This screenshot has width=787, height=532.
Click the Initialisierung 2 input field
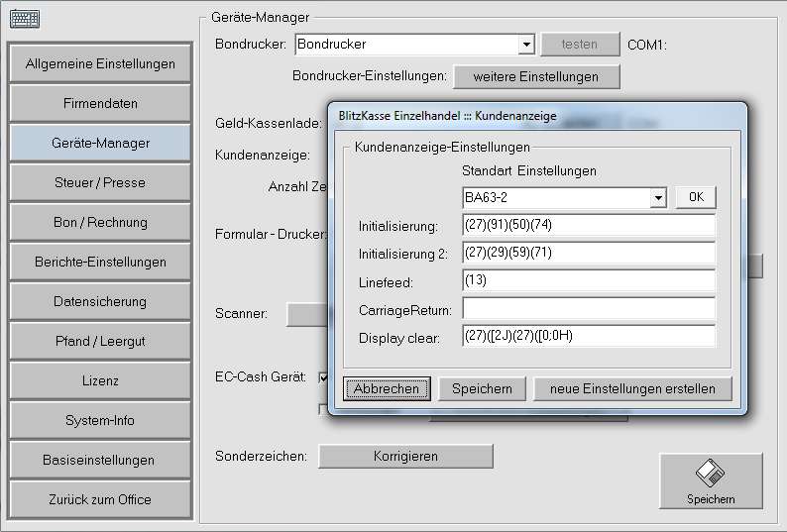click(589, 253)
